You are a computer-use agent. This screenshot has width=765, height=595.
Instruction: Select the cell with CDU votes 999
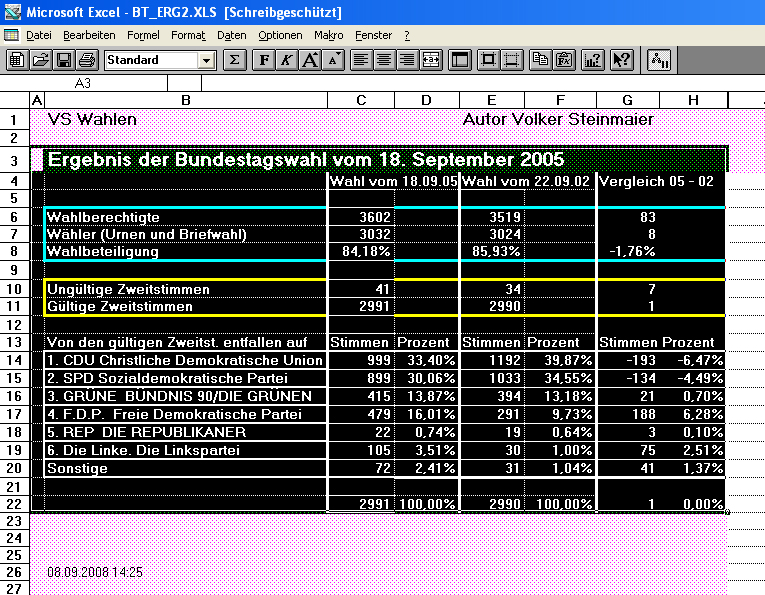360,360
